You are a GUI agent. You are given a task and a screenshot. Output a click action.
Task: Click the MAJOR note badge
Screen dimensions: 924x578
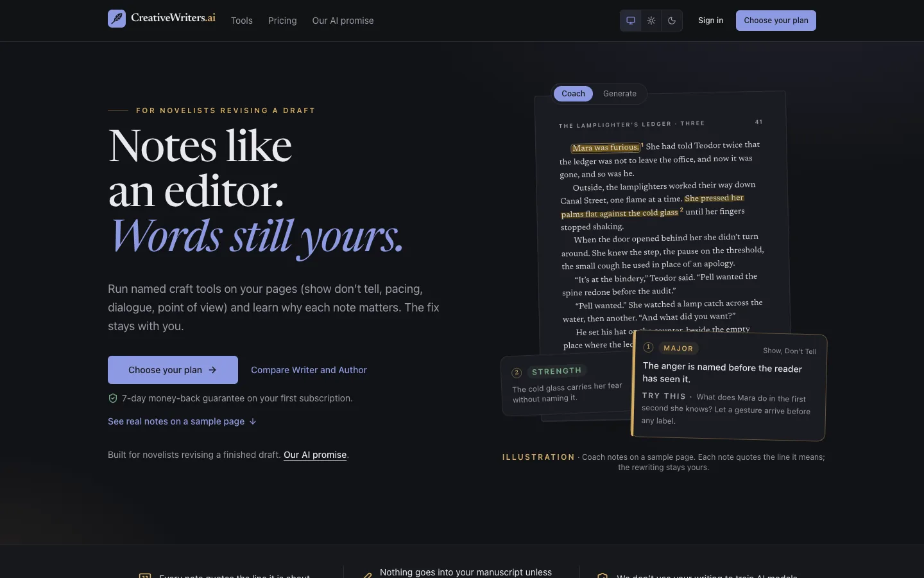(x=678, y=348)
